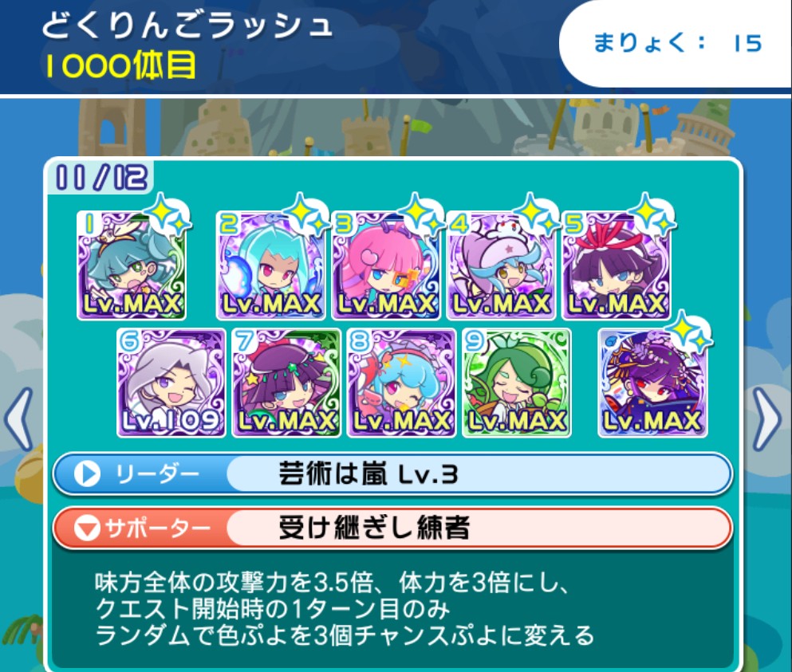The width and height of the screenshot is (792, 672).
Task: Tap the どくりんごラッシュ quest title
Action: 187,24
